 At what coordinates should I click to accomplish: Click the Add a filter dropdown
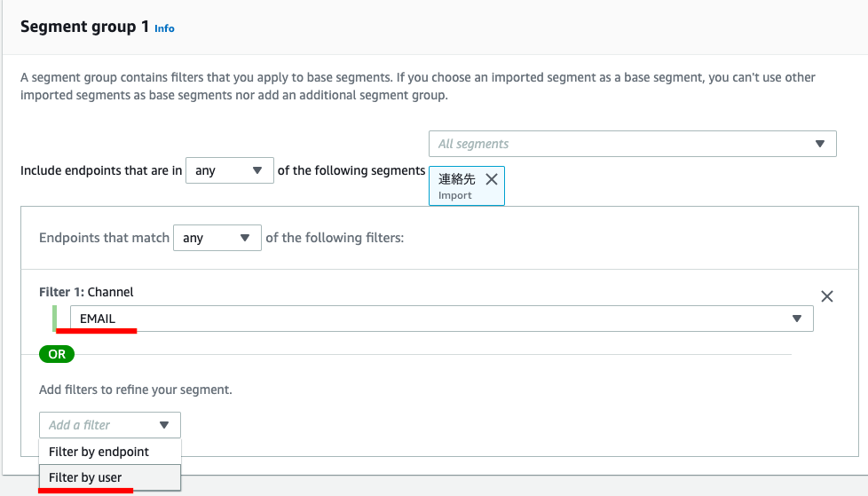109,425
